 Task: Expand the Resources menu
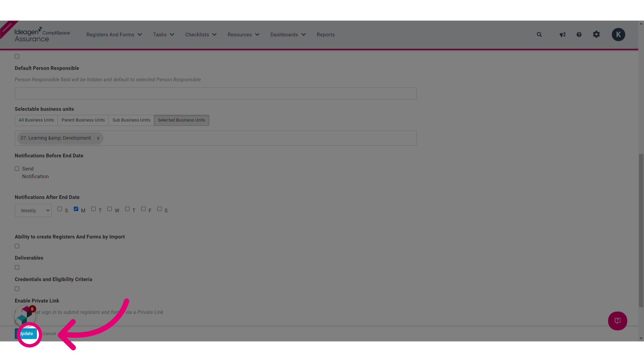pos(243,35)
